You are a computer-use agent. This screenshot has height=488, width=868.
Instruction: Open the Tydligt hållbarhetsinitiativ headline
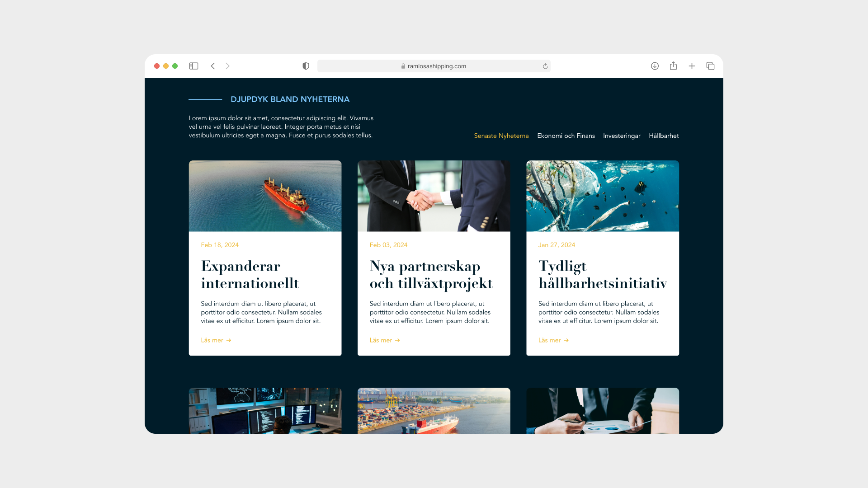pos(602,274)
